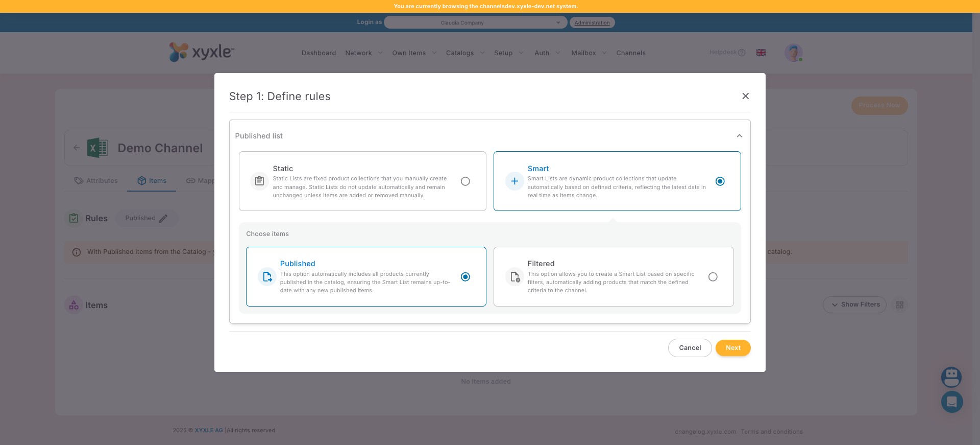Expand the Mailbox dropdown chevron
This screenshot has width=980, height=445.
click(x=604, y=53)
